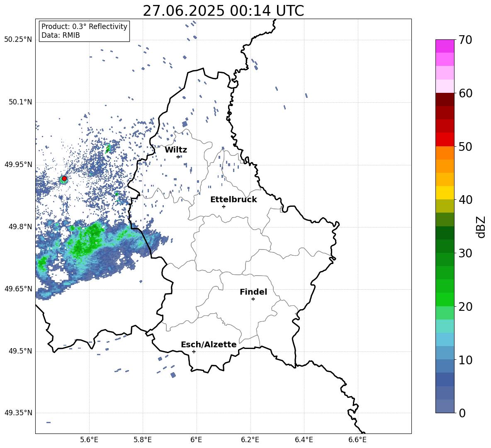Click the Findel location cross marker

click(253, 299)
